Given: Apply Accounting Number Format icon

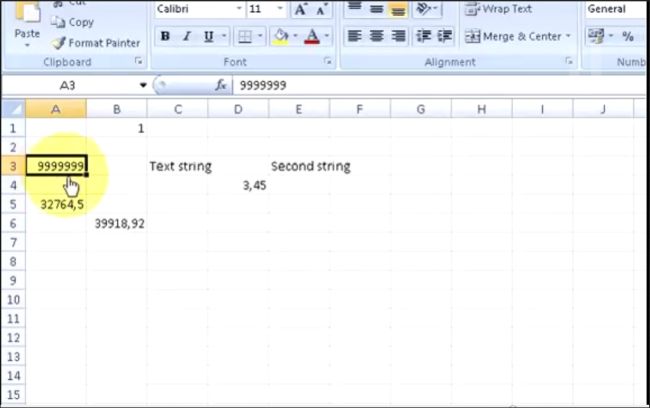Looking at the screenshot, I should pyautogui.click(x=596, y=36).
